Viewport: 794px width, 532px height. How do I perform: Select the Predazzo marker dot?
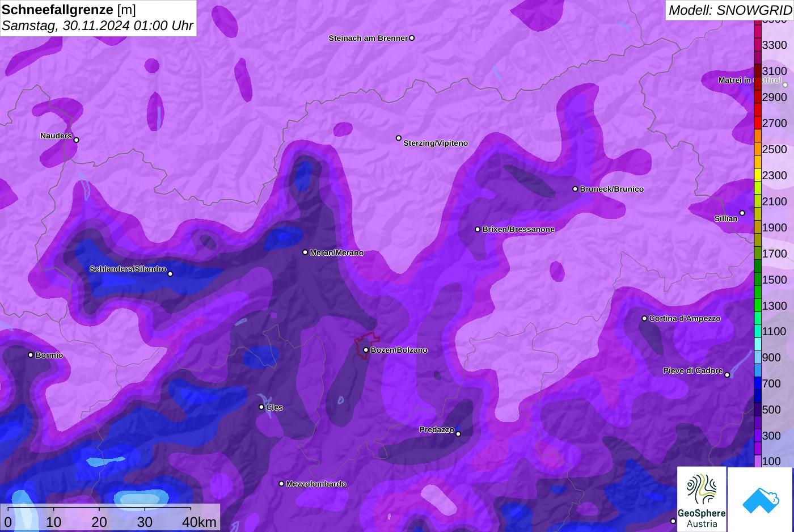click(458, 434)
